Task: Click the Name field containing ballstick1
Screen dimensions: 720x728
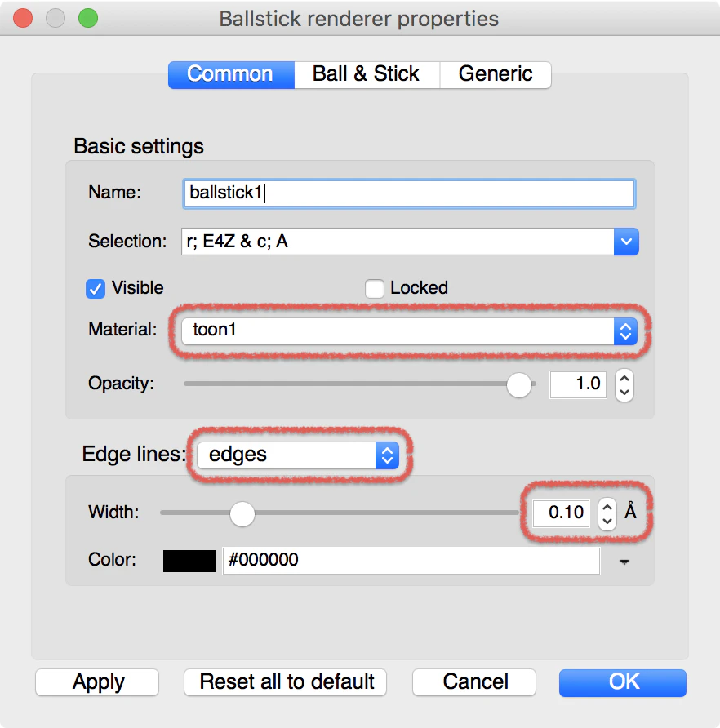Action: coord(409,193)
